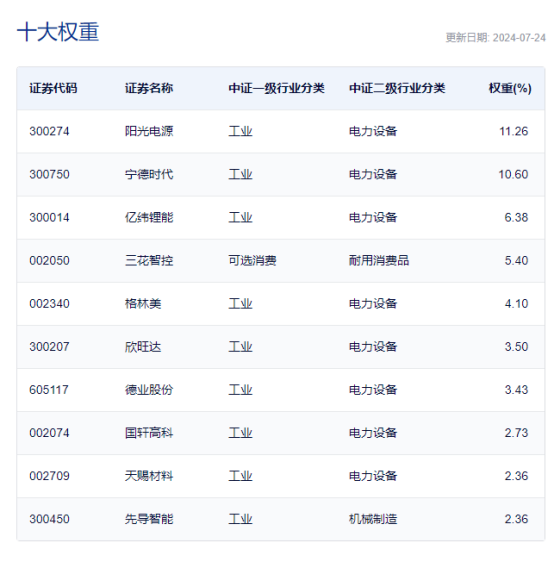The height and width of the screenshot is (568, 554).
Task: Select security code 002340
Action: 49,304
